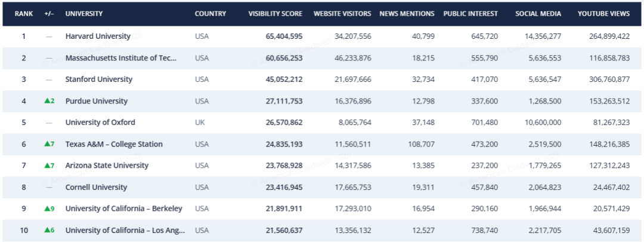The width and height of the screenshot is (644, 242).
Task: Click Harvard's no-change dash indicator
Action: click(x=49, y=36)
